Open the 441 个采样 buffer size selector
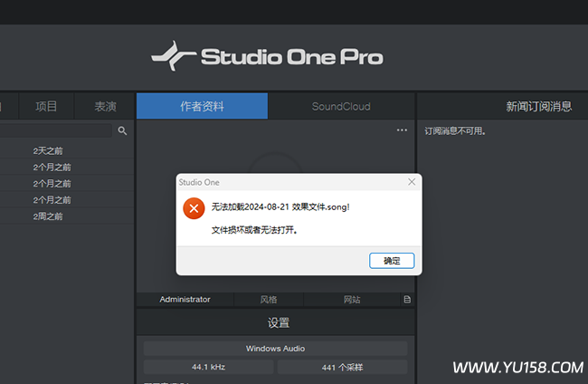588x384 pixels. [x=342, y=367]
